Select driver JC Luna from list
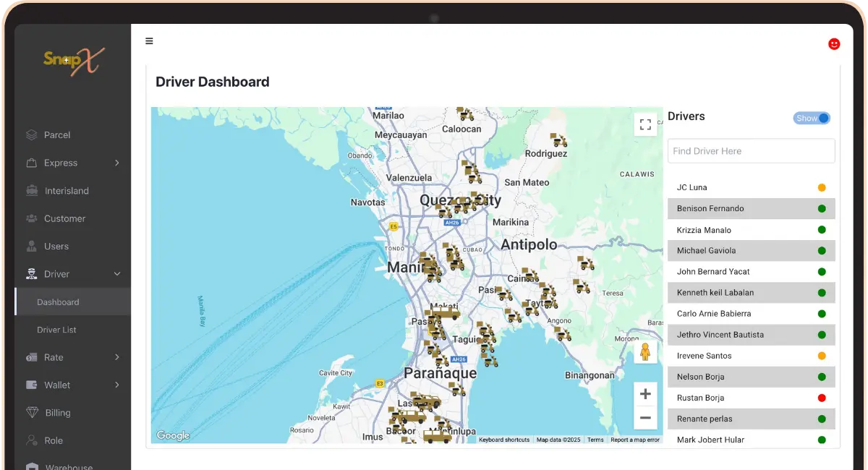Image resolution: width=868 pixels, height=470 pixels. 692,187
